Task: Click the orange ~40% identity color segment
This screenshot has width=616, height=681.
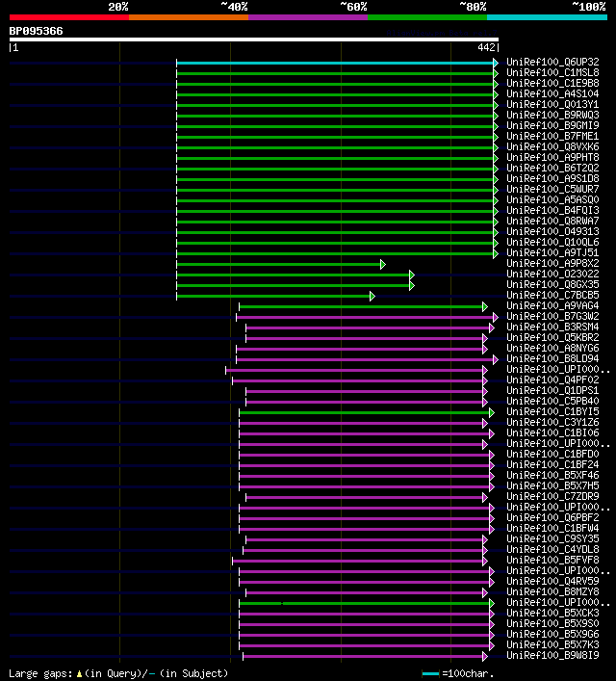Action: (189, 17)
